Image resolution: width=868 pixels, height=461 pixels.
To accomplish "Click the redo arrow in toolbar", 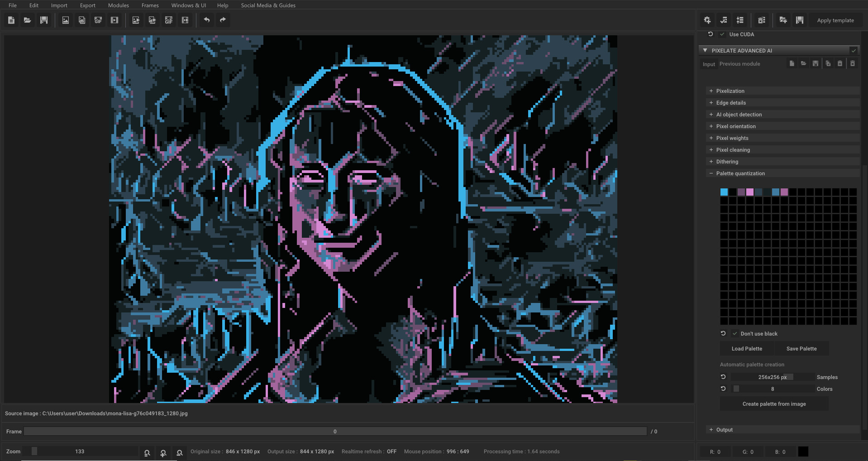I will tap(223, 20).
